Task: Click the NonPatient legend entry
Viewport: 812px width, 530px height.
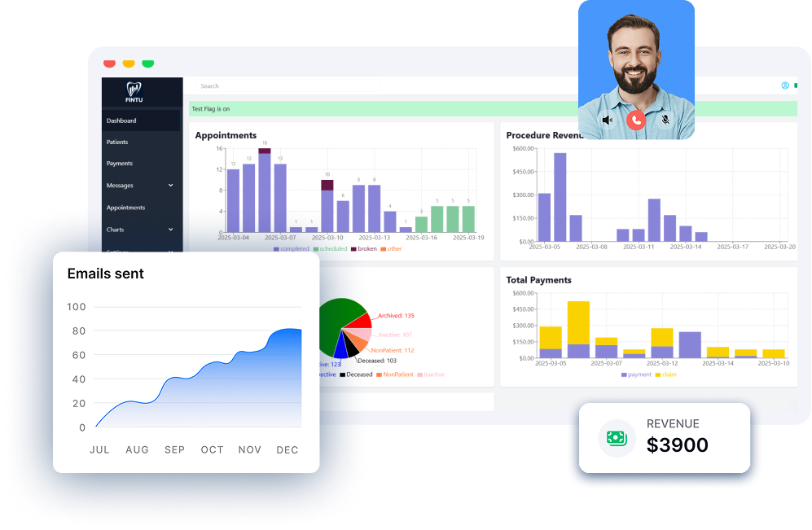Action: [x=395, y=375]
